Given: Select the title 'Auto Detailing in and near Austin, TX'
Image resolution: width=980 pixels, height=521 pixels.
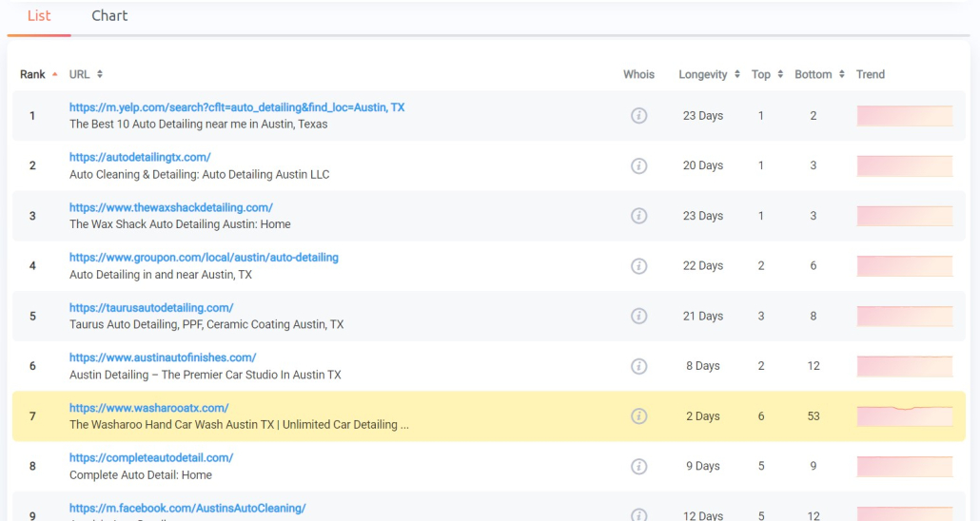Looking at the screenshot, I should coord(161,275).
